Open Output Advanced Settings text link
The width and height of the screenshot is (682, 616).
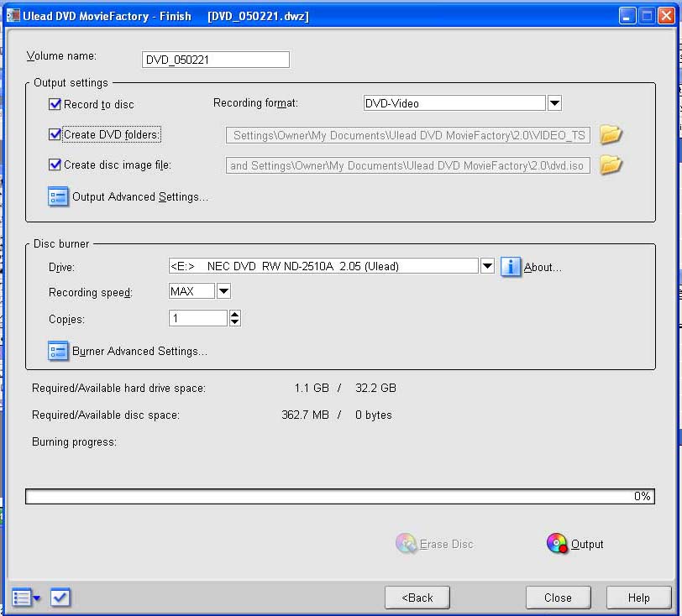pyautogui.click(x=140, y=197)
